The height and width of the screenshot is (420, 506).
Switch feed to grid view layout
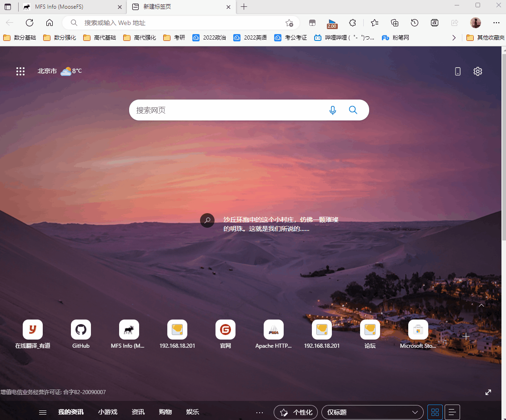pyautogui.click(x=435, y=412)
